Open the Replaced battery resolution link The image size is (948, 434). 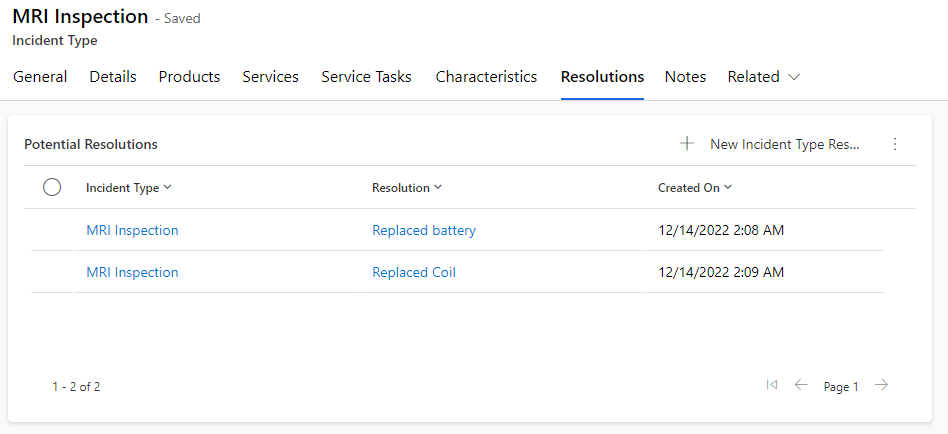(424, 231)
